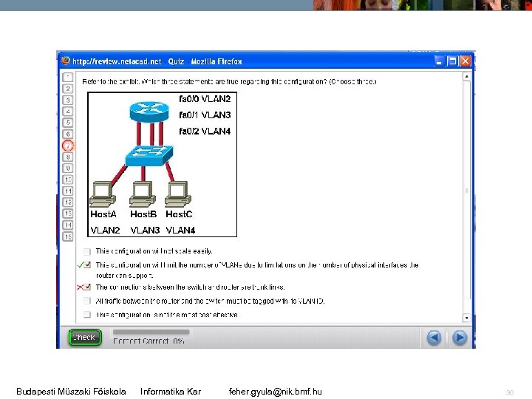Click the HostC computer icon
The height and width of the screenshot is (399, 532).
point(178,194)
